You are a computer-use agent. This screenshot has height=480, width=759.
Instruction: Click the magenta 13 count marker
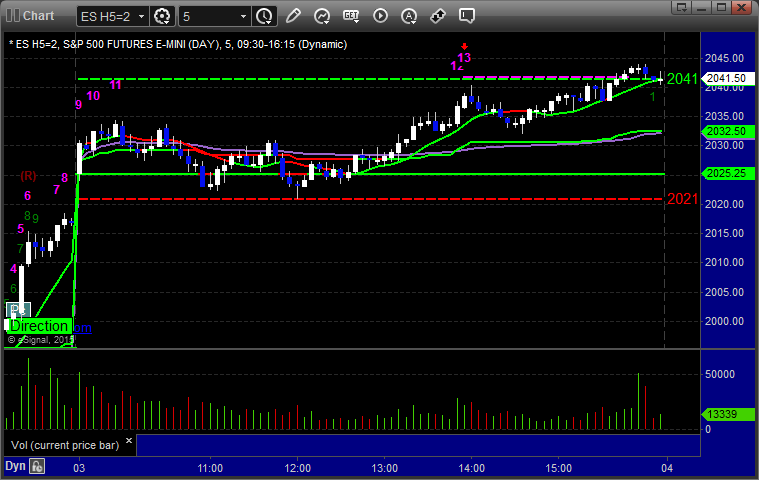tap(464, 58)
